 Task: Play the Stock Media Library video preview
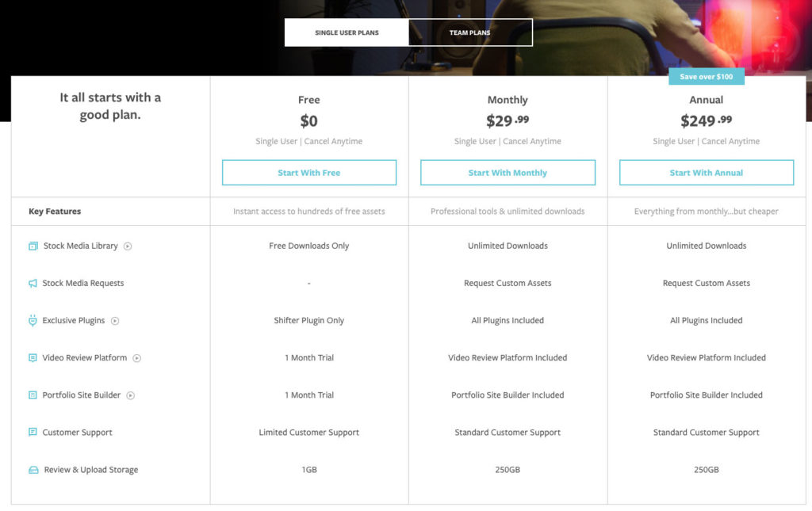(128, 246)
